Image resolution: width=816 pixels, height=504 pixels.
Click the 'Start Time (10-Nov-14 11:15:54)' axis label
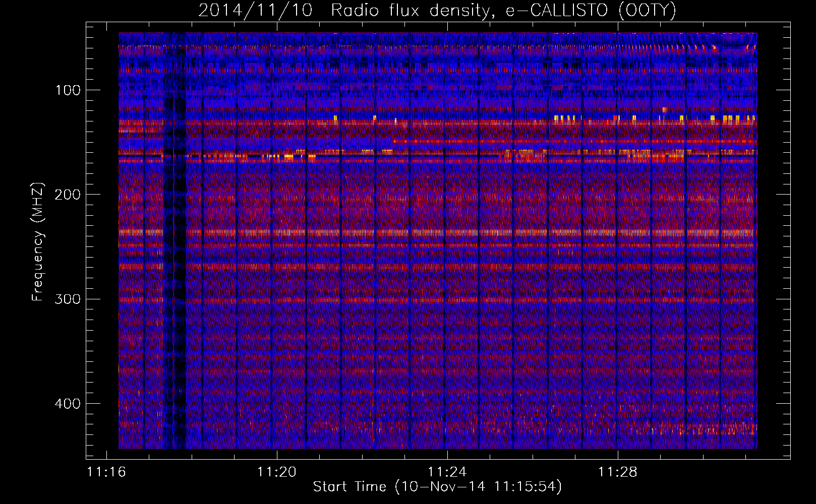coord(437,487)
